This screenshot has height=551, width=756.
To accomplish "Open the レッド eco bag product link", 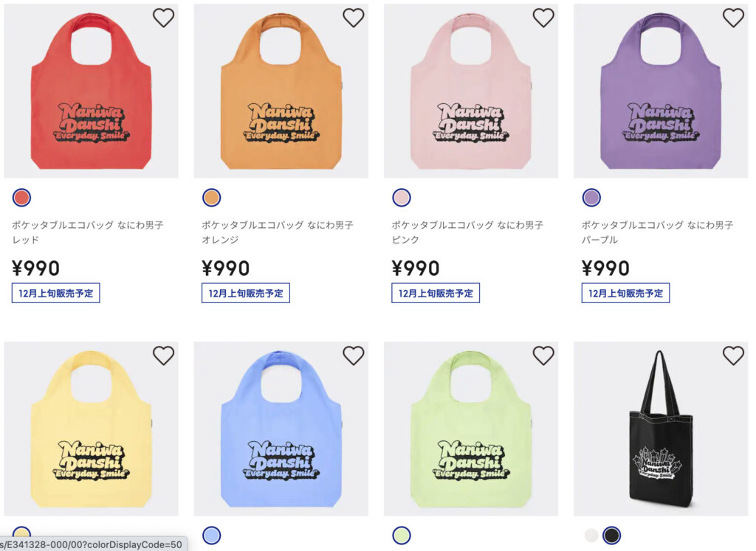I will [88, 232].
